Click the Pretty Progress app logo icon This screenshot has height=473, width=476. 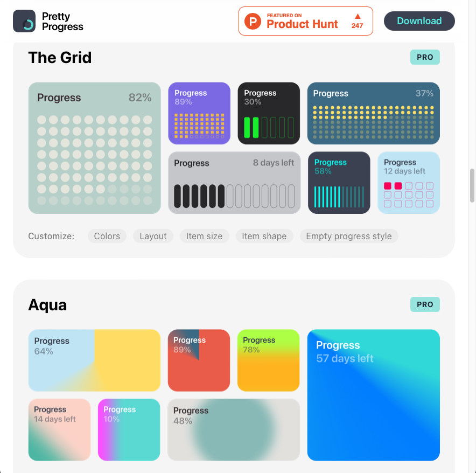click(24, 21)
